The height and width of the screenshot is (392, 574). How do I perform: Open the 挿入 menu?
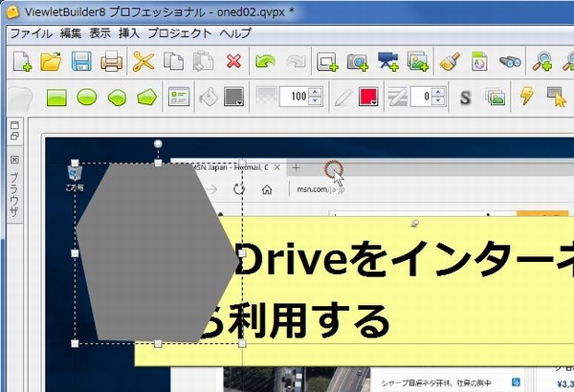129,33
